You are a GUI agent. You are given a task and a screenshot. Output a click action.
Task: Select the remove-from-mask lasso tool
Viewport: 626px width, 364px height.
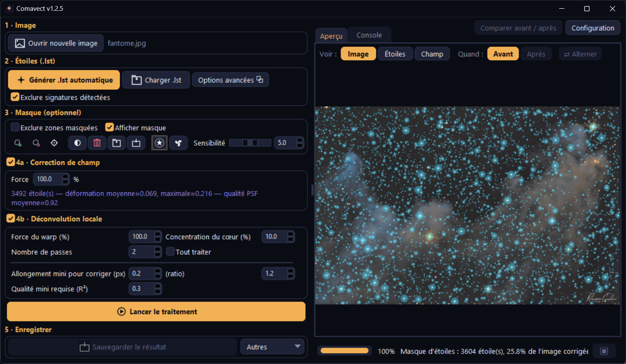(x=36, y=143)
